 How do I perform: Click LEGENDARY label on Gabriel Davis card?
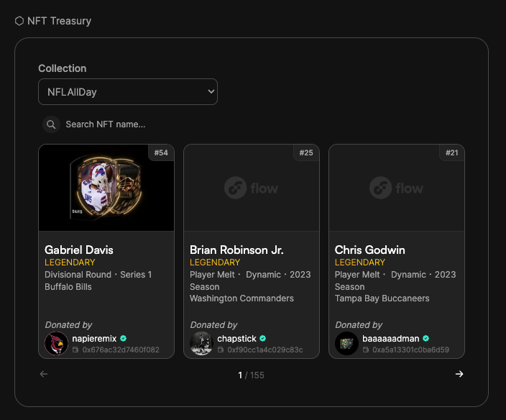tap(70, 262)
